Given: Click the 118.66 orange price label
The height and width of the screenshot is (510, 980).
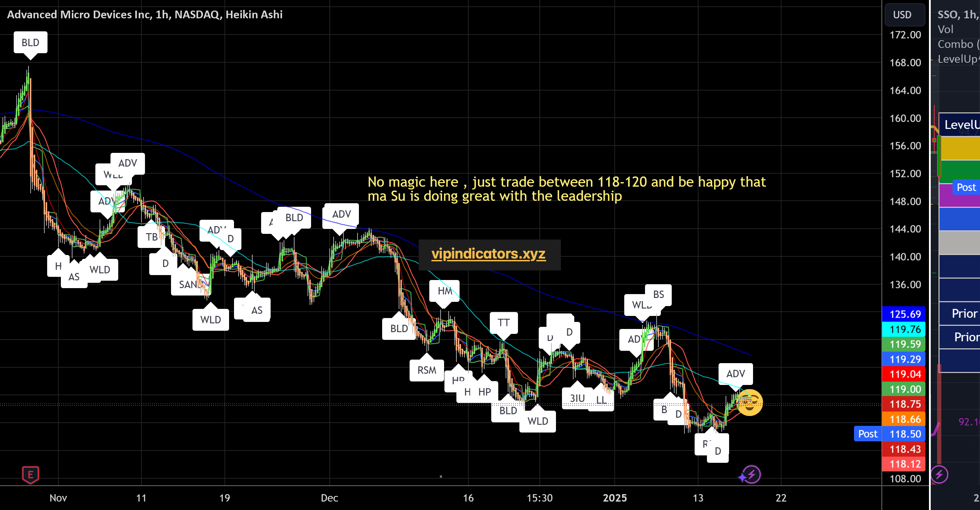Looking at the screenshot, I should tap(904, 419).
